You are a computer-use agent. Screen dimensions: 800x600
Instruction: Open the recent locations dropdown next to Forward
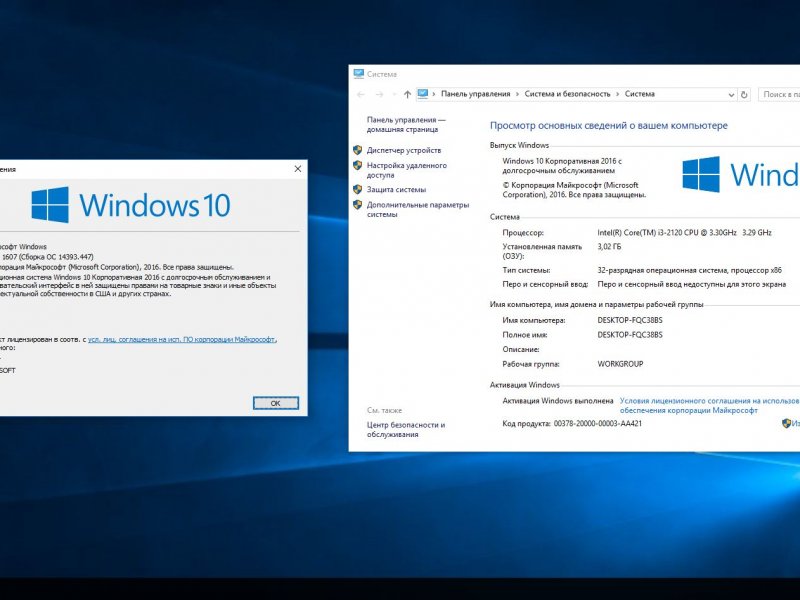(x=394, y=94)
